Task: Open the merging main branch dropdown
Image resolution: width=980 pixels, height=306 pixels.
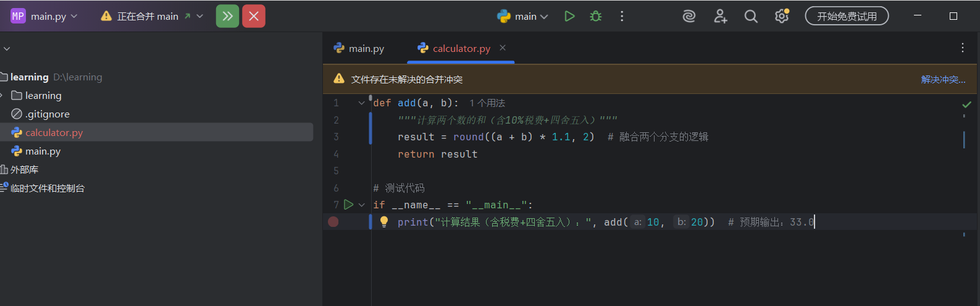Action: (x=152, y=17)
